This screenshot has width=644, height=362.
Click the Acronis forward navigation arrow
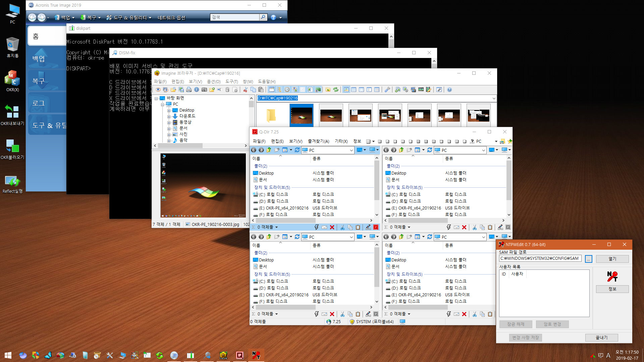coord(42,17)
